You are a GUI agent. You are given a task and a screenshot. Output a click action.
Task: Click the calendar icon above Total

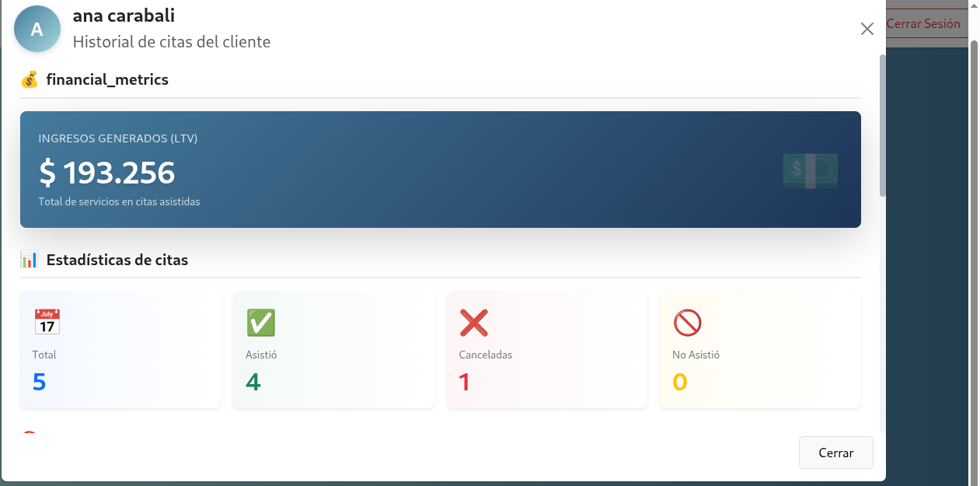coord(47,322)
